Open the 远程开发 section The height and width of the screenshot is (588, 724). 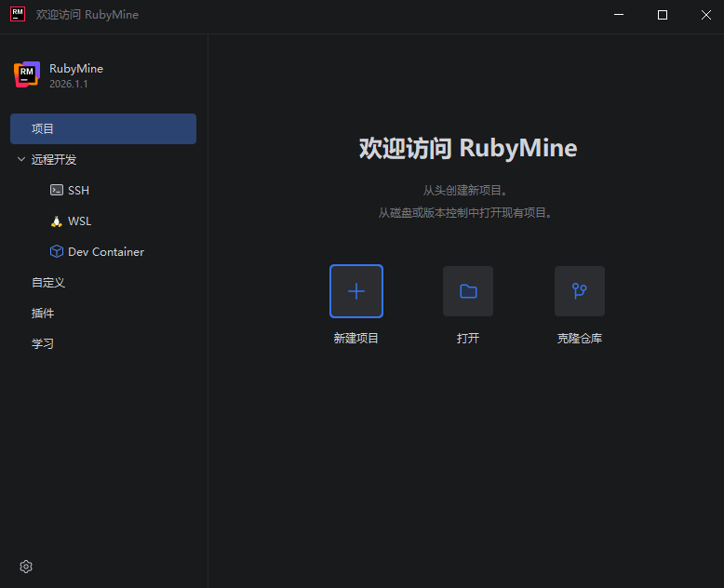tap(54, 159)
